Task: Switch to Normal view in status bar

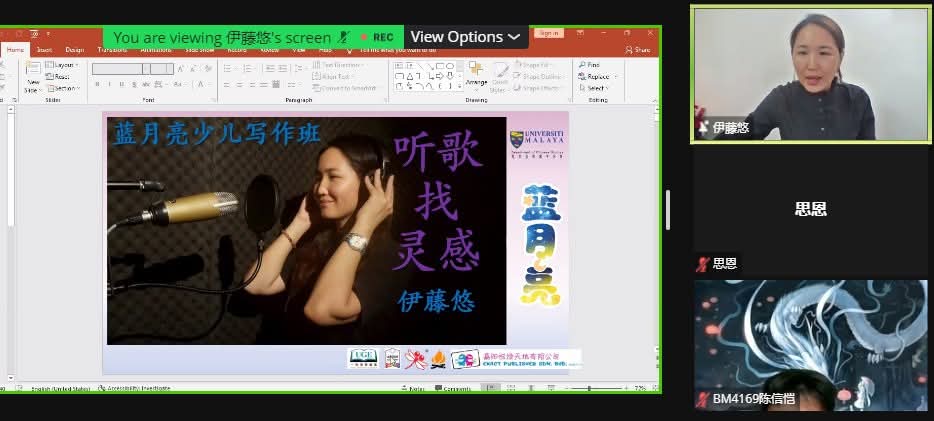Action: tap(491, 388)
